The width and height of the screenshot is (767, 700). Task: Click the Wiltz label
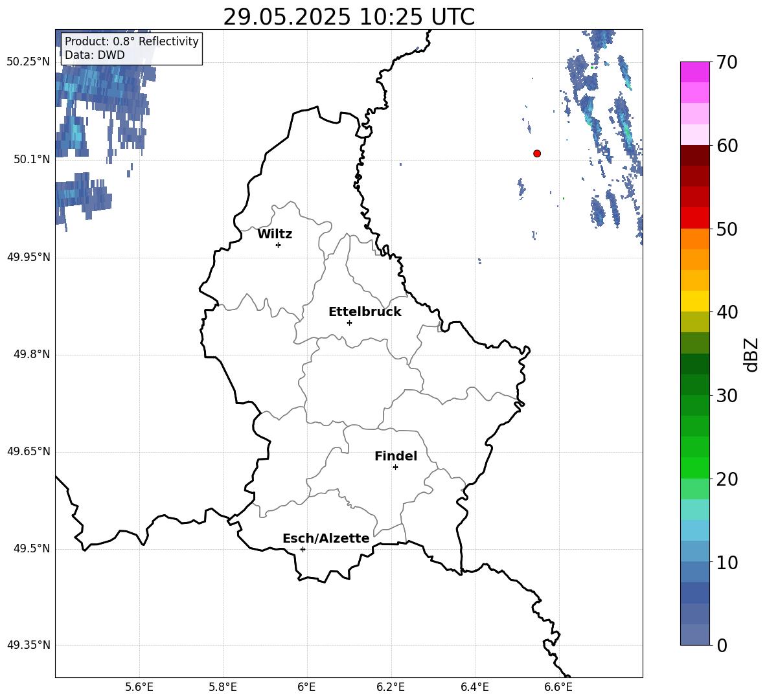coord(275,234)
